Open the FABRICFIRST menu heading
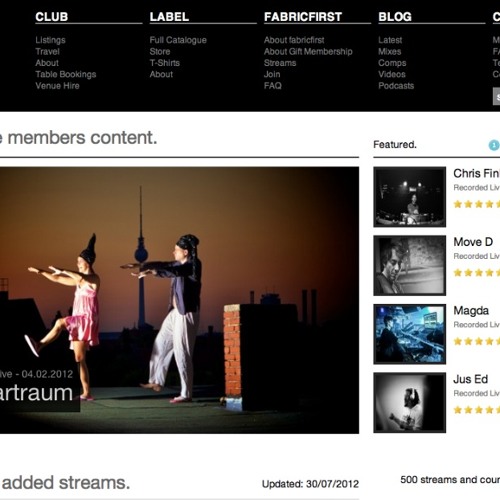 pos(303,17)
